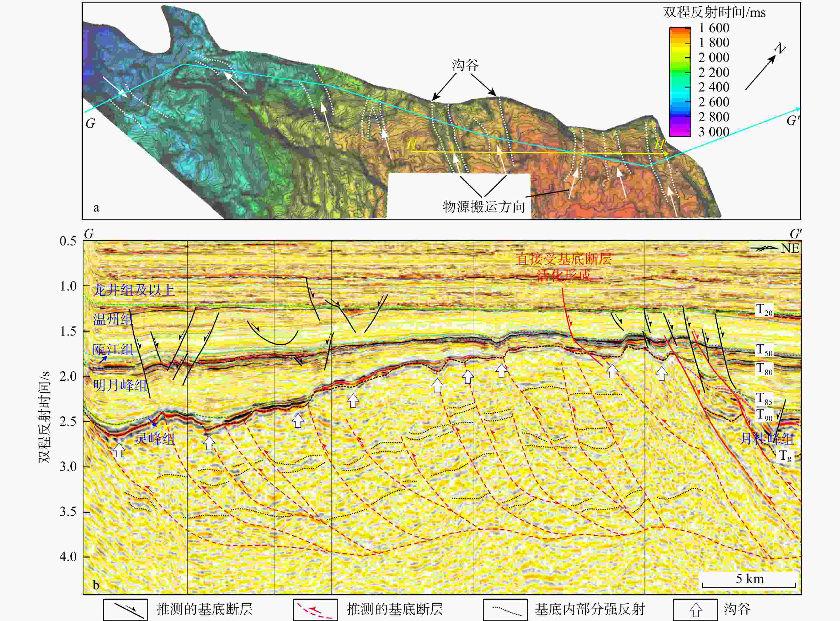Click the 龙井组及以上 formation label
Image resolution: width=840 pixels, height=621 pixels.
tap(134, 290)
